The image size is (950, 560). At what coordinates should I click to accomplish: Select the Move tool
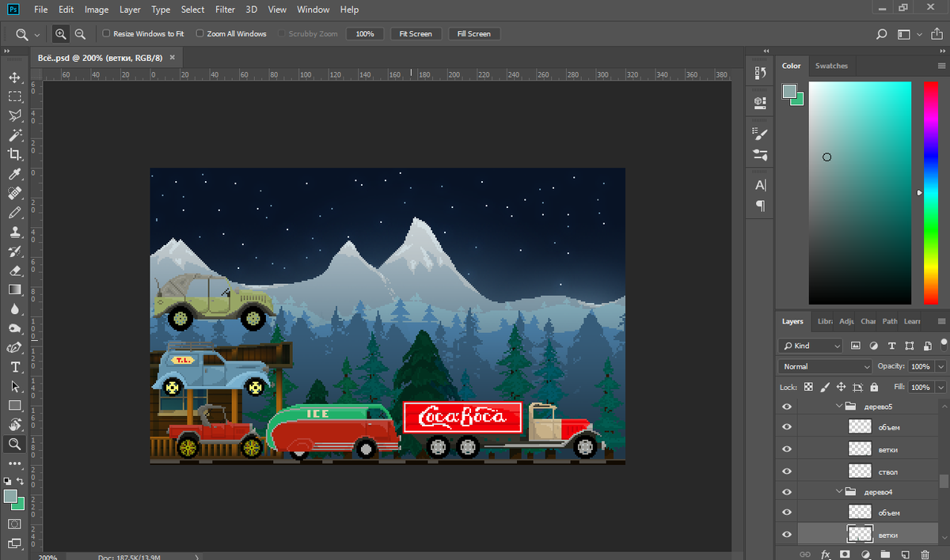(14, 78)
